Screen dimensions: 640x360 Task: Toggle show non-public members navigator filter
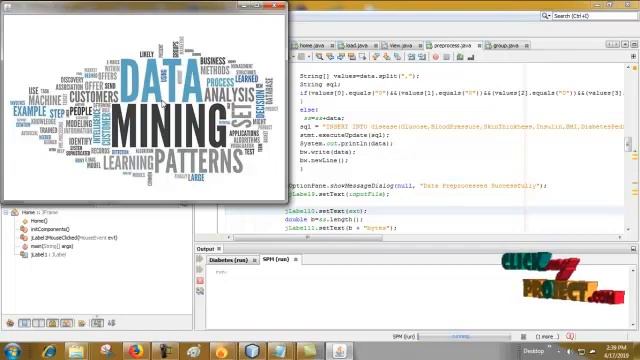(x=53, y=323)
